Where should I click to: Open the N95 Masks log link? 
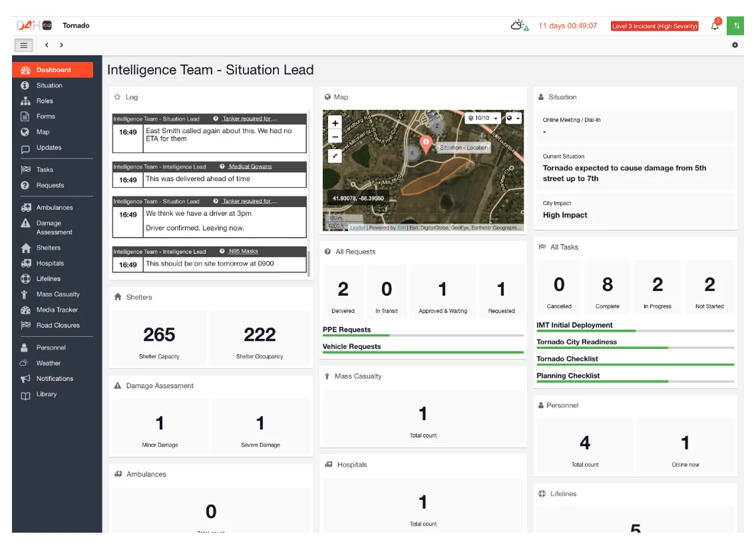click(x=244, y=251)
